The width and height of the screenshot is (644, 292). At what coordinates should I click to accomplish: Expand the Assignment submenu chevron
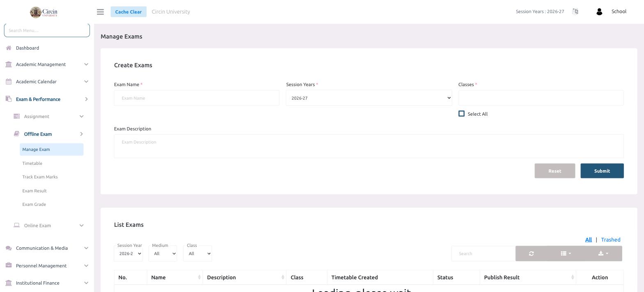coord(81,116)
